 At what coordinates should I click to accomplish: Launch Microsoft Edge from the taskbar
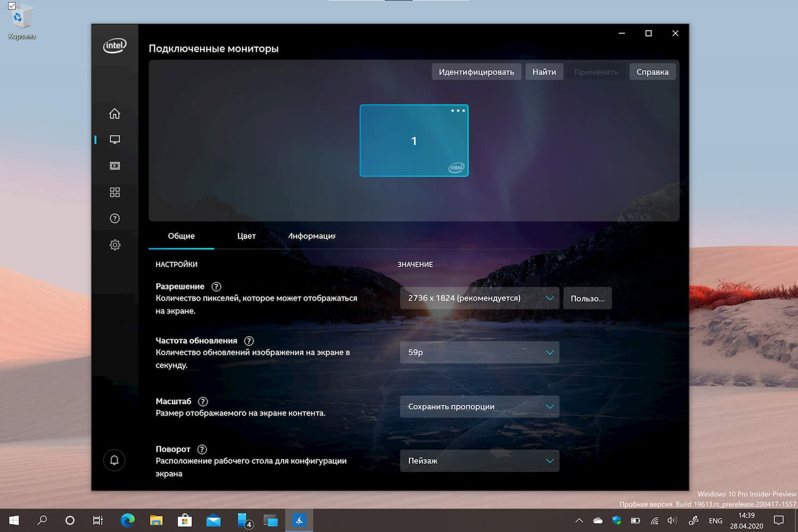(x=127, y=520)
